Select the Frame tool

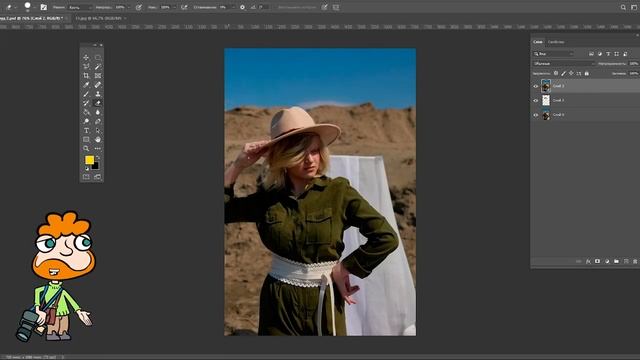[98, 76]
